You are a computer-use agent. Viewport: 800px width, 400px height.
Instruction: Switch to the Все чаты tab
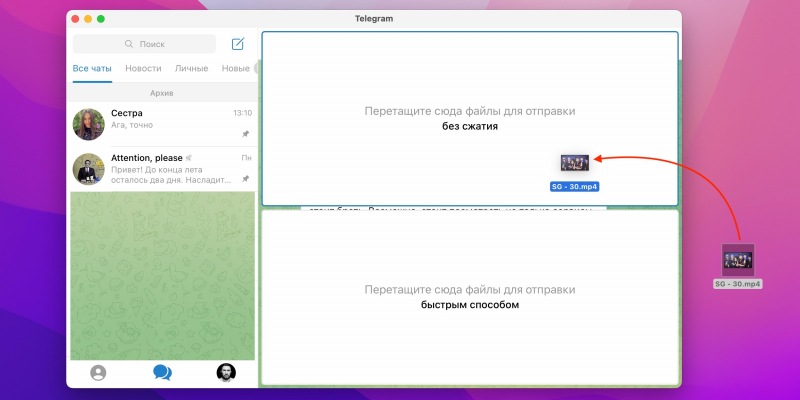coord(92,68)
